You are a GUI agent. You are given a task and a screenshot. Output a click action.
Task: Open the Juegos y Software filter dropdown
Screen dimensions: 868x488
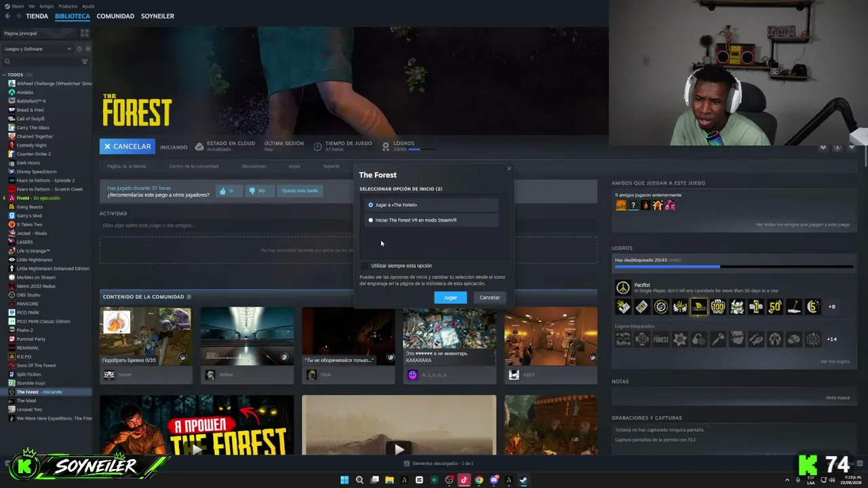click(x=37, y=49)
